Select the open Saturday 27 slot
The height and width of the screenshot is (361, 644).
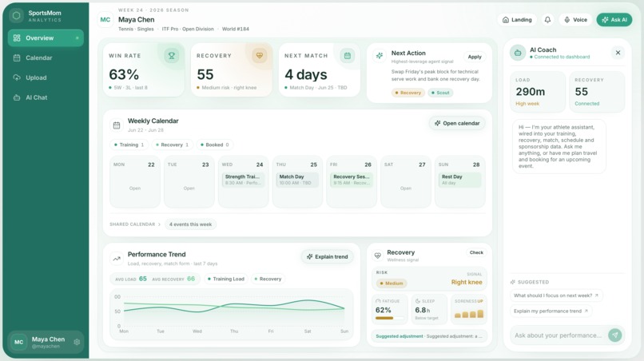[406, 182]
